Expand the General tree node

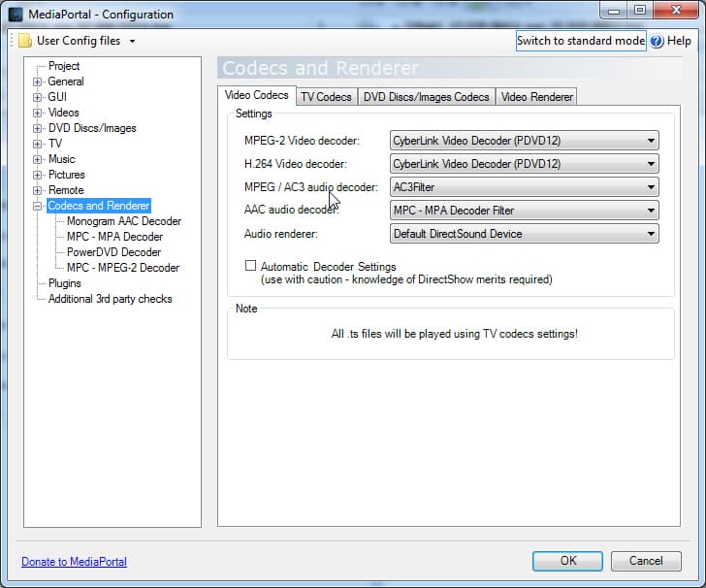[x=38, y=82]
